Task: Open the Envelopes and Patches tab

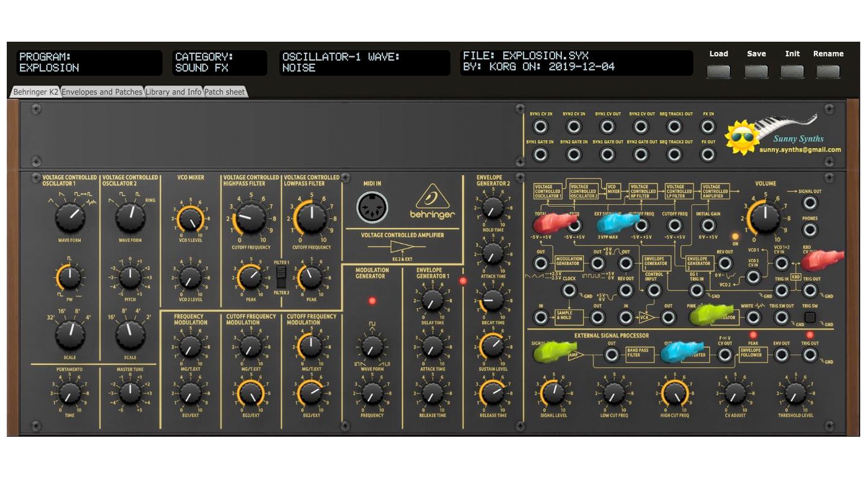Action: pyautogui.click(x=102, y=92)
